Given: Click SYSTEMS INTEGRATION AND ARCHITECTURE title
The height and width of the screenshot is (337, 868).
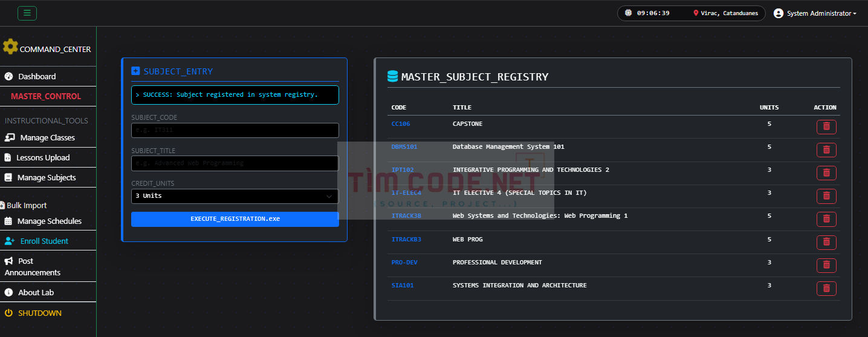Looking at the screenshot, I should 520,285.
